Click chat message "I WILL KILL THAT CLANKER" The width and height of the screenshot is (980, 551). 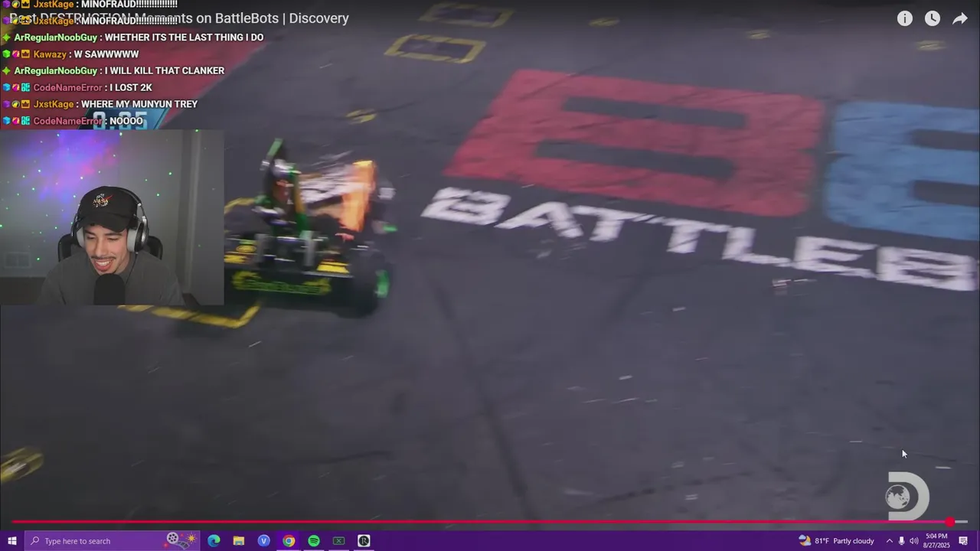point(165,70)
